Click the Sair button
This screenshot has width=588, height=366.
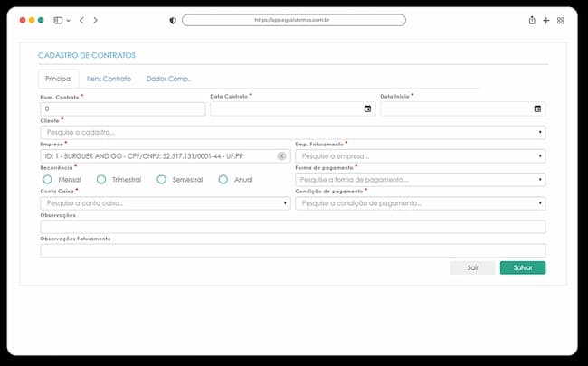click(x=472, y=267)
